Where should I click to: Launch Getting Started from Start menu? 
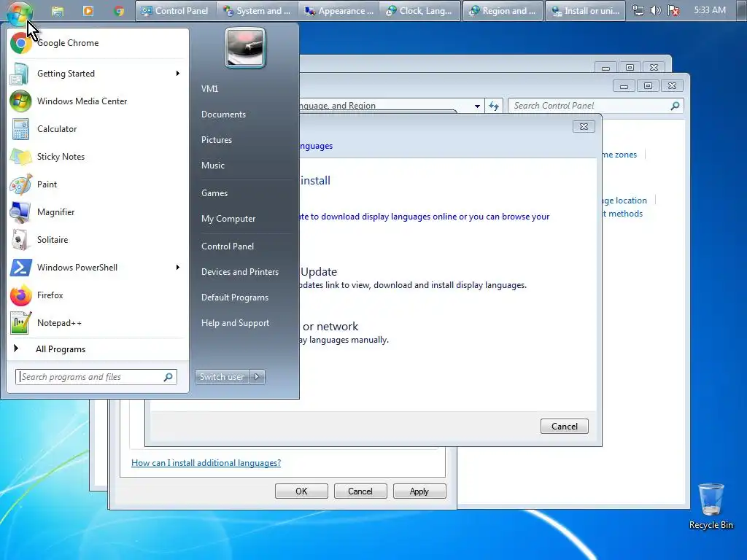(98, 74)
